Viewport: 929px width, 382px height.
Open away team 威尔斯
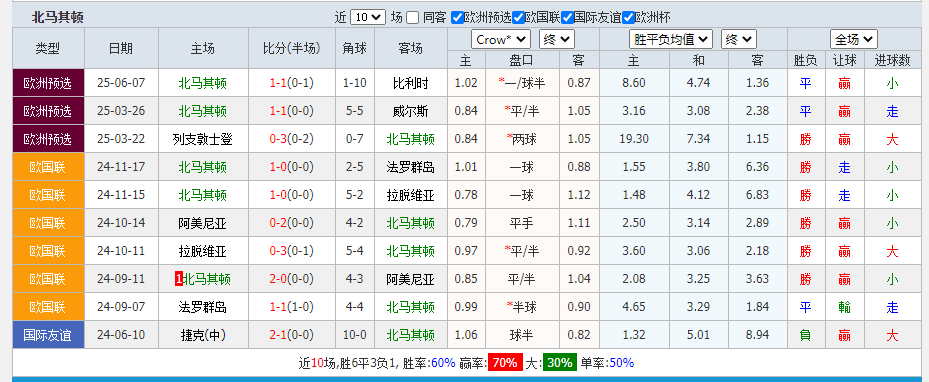(411, 111)
